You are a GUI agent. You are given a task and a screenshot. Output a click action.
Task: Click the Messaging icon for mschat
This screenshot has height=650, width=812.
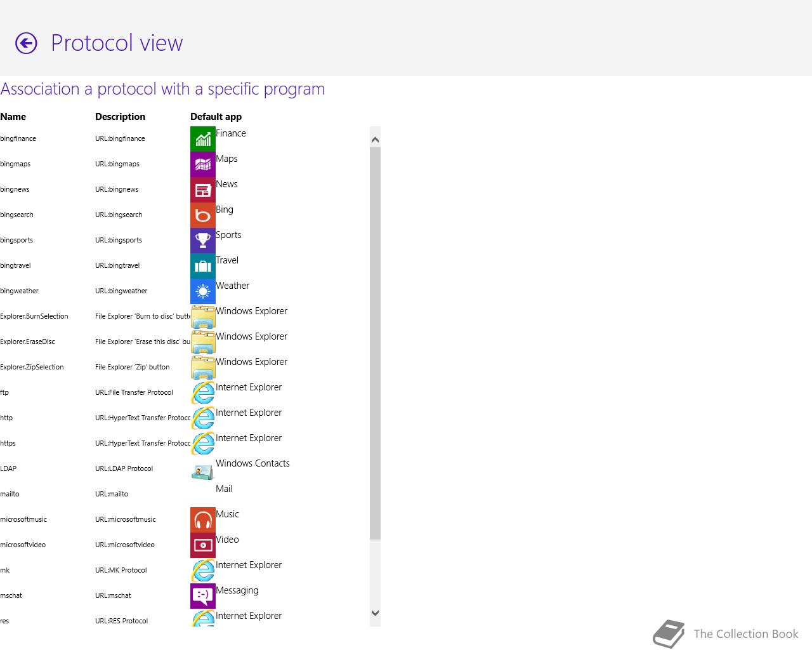203,596
